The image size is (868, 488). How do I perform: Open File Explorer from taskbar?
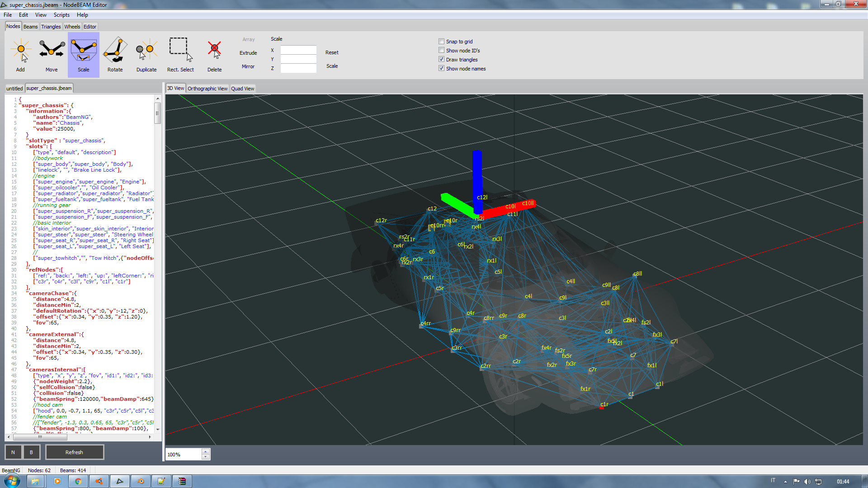point(35,481)
